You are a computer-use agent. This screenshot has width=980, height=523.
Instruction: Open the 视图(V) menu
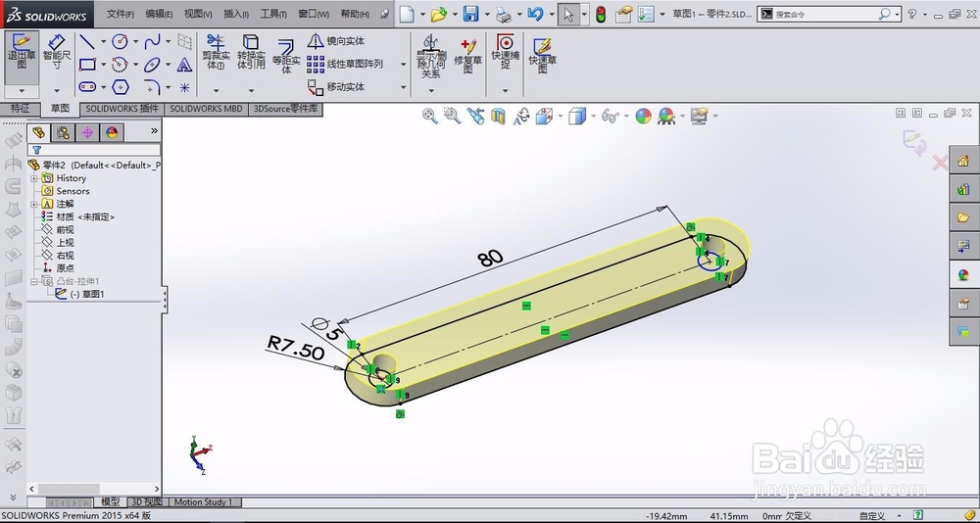[x=198, y=14]
